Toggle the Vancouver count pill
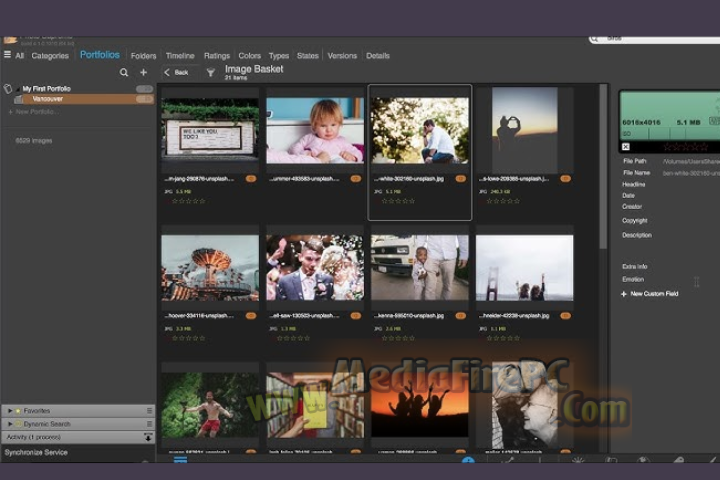720x480 pixels. [145, 99]
